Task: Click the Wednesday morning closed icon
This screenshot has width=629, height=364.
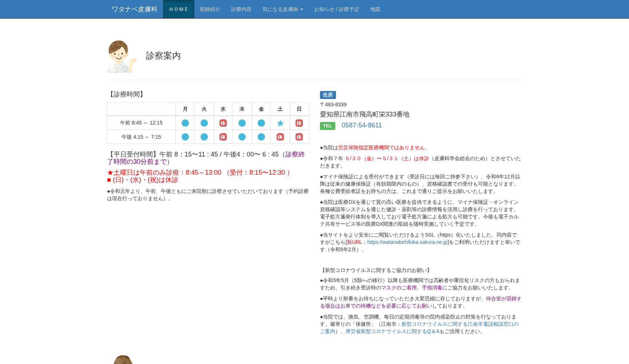Action: click(223, 123)
